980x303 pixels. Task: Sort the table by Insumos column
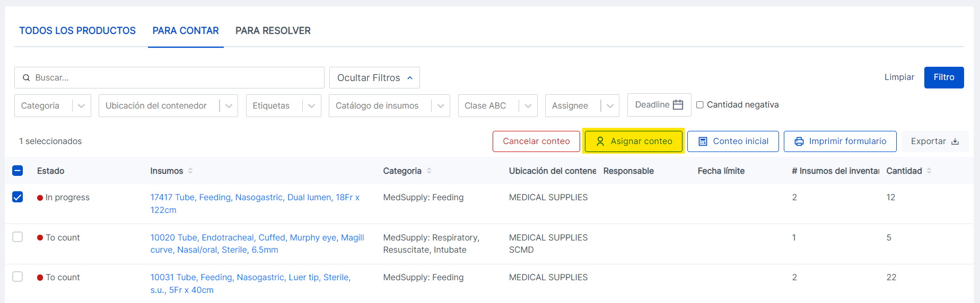point(190,171)
